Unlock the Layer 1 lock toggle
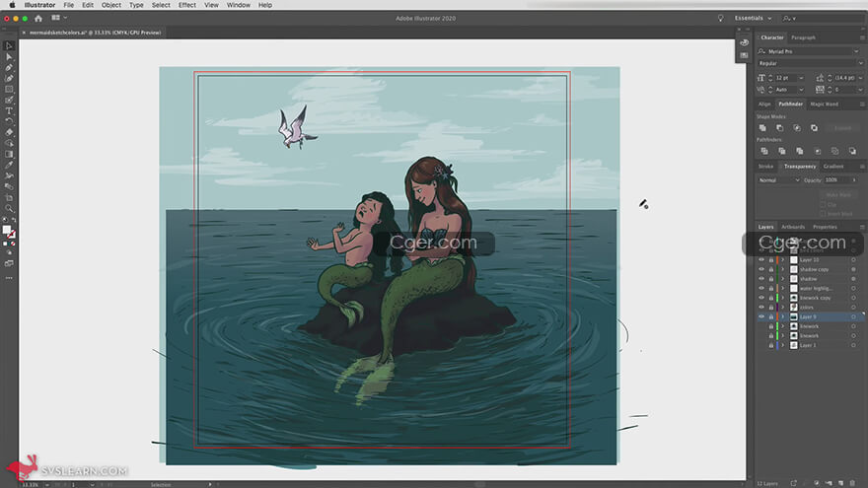The height and width of the screenshot is (488, 868). 770,345
